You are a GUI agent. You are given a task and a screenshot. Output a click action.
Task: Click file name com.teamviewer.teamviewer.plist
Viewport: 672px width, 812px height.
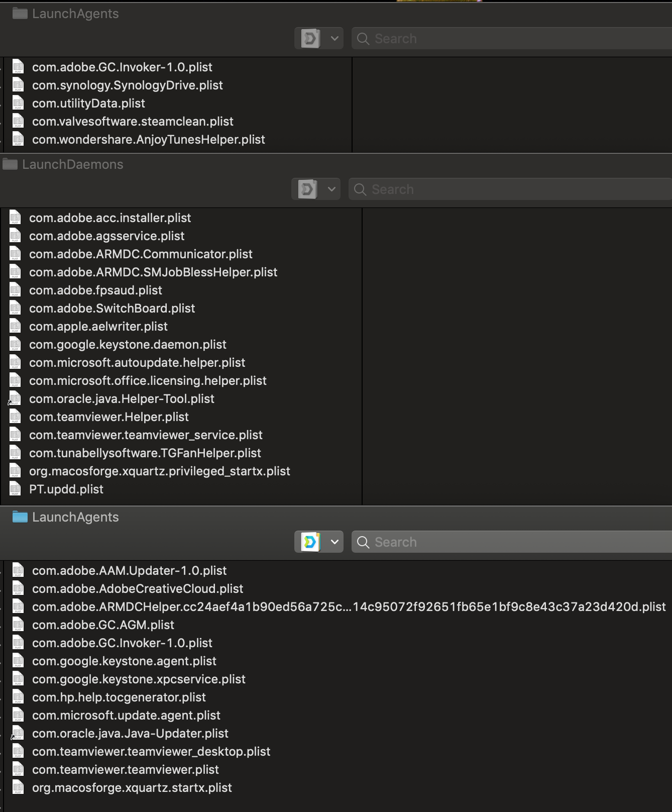pos(126,769)
